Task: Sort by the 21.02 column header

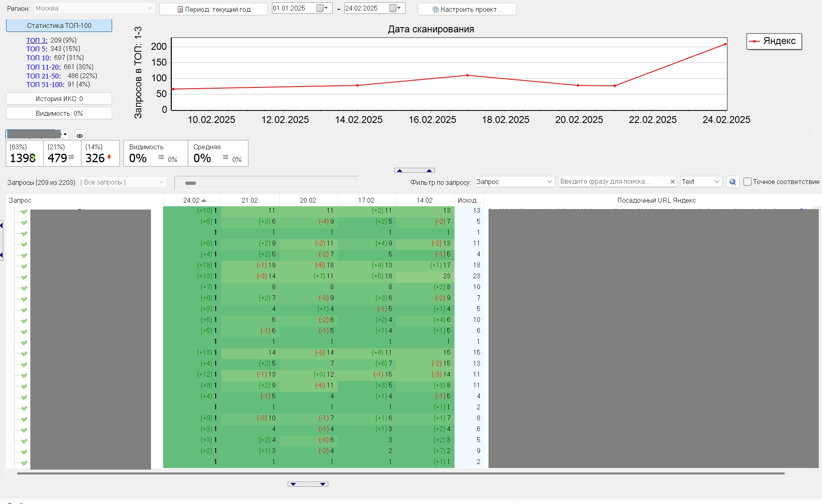Action: point(250,200)
